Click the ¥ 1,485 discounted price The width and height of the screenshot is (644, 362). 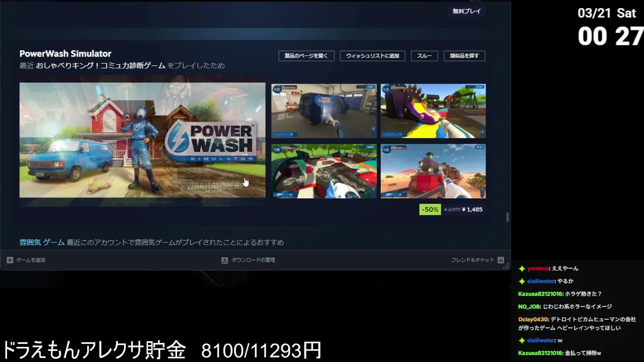coord(471,209)
